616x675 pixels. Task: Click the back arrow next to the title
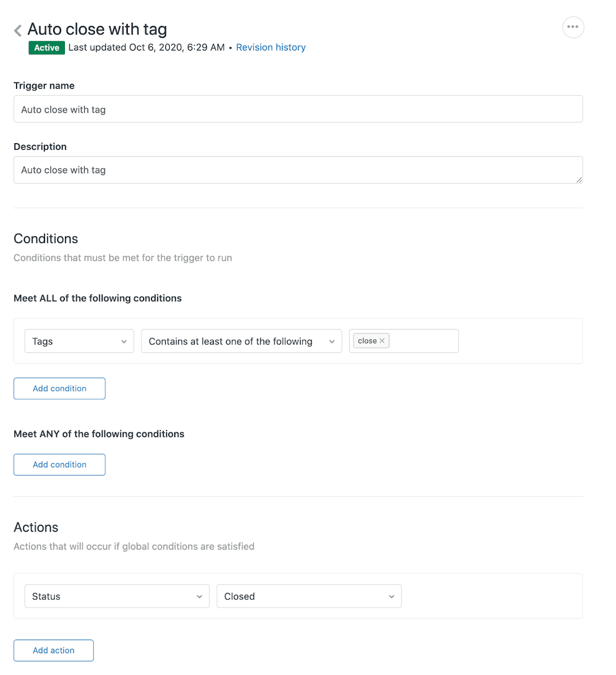tap(17, 29)
